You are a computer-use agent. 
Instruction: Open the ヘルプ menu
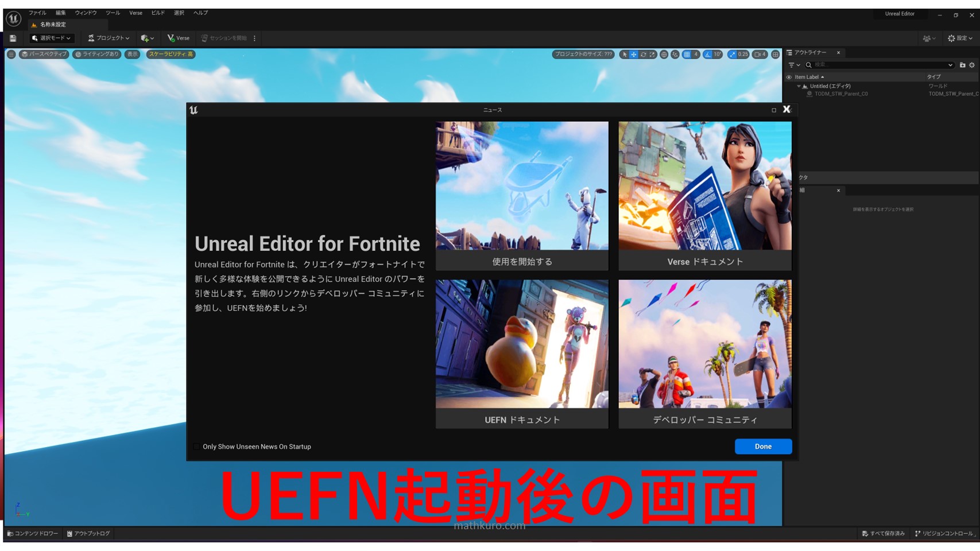point(200,13)
